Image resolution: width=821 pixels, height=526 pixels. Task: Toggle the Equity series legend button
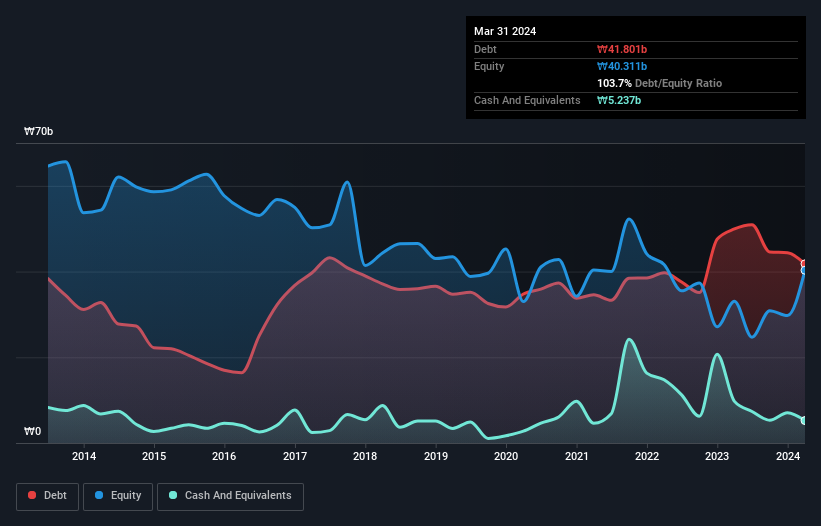(x=118, y=496)
